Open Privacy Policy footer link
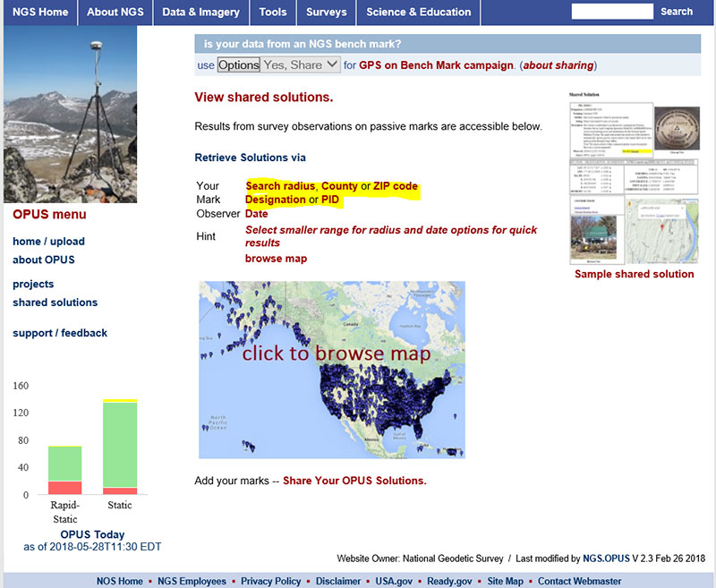This screenshot has width=716, height=588. pos(270,581)
